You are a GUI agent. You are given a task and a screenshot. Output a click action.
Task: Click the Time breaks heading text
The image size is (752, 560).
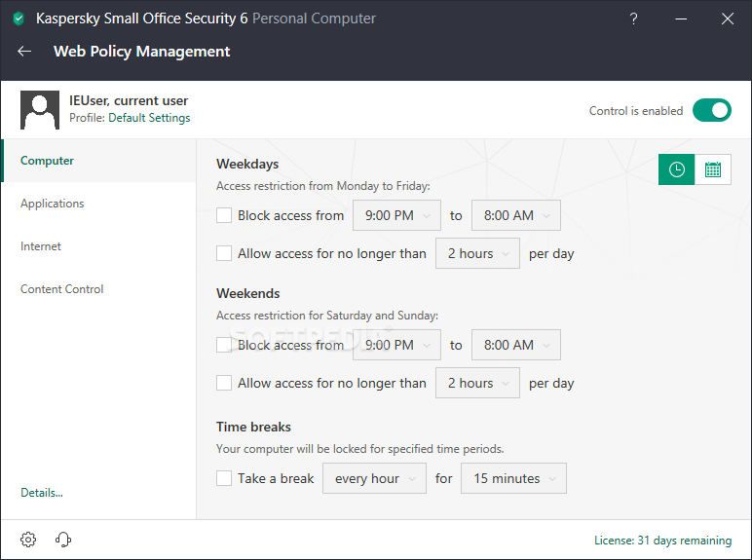tap(253, 427)
